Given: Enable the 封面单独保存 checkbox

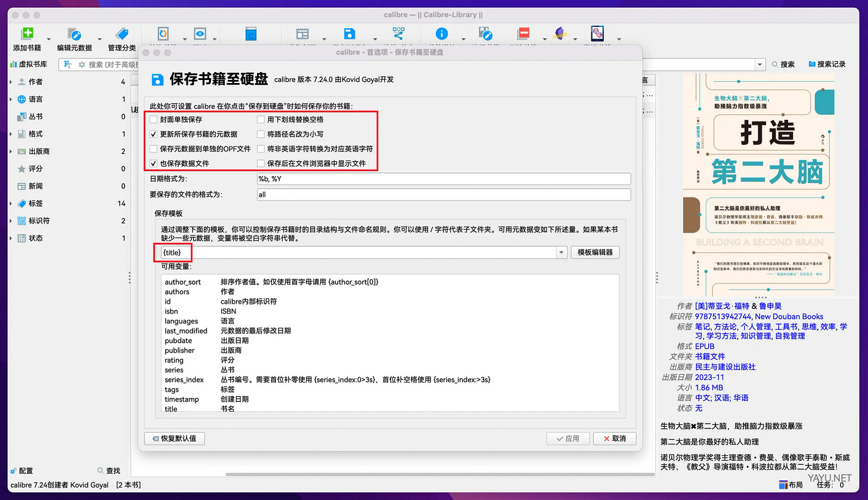Looking at the screenshot, I should tap(153, 119).
